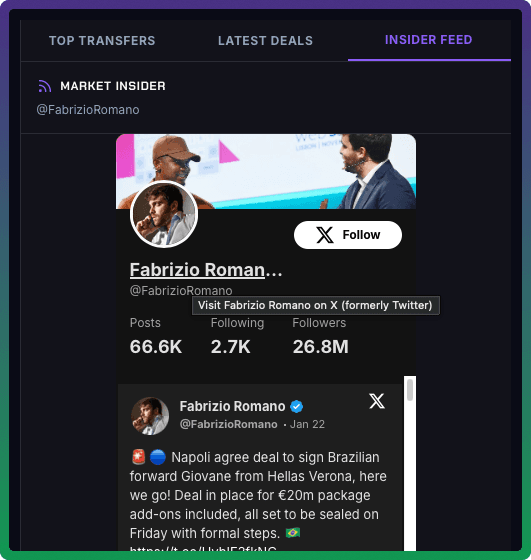Open the Latest Deals tab
Screen dimensions: 531x560
tap(265, 40)
